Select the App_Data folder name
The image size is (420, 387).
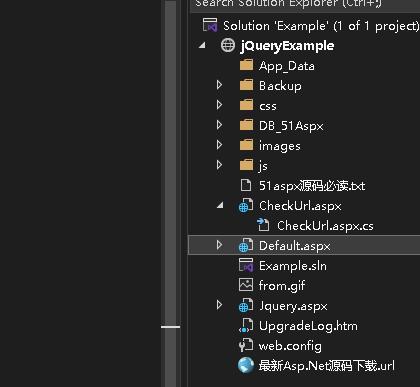tap(287, 66)
